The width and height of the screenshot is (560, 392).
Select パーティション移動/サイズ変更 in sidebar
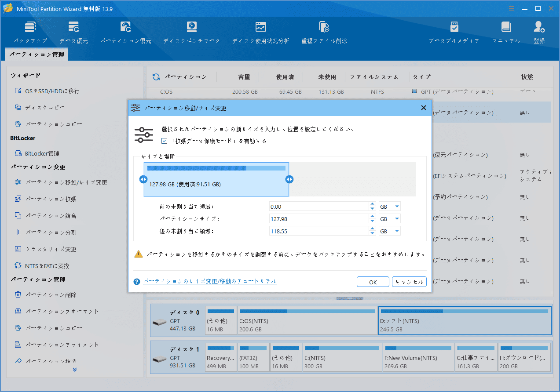click(61, 182)
